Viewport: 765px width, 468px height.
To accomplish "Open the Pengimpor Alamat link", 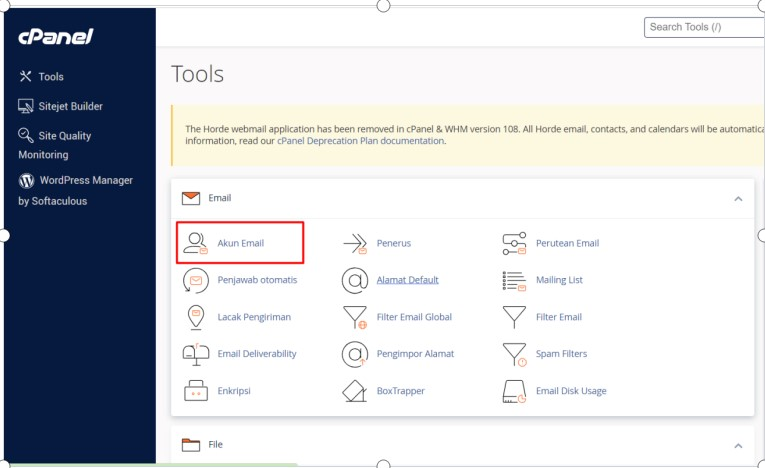I will pos(415,354).
